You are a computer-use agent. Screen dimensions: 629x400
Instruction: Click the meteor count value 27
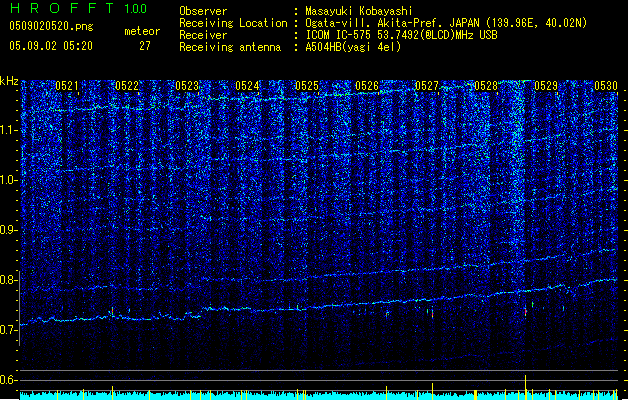tap(145, 46)
